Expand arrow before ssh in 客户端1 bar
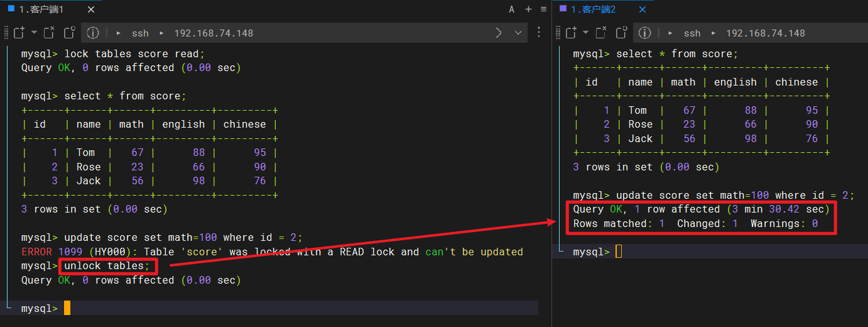The width and height of the screenshot is (868, 327). (x=119, y=33)
